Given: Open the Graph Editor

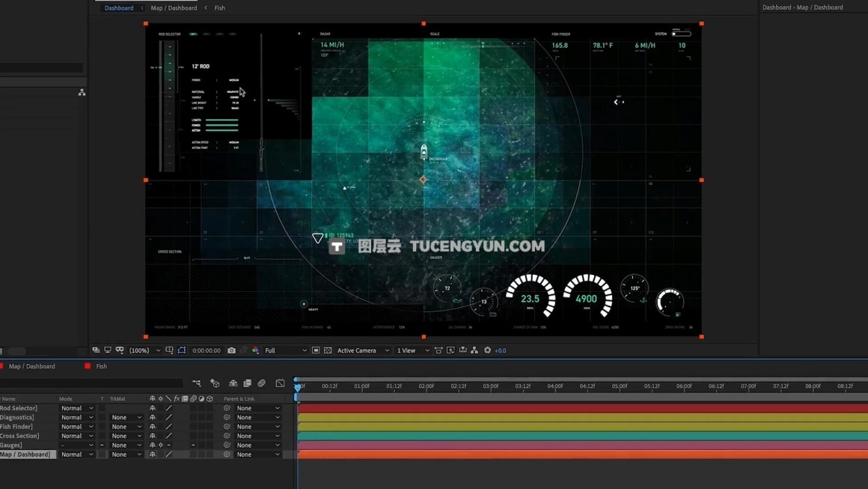Looking at the screenshot, I should (x=280, y=383).
